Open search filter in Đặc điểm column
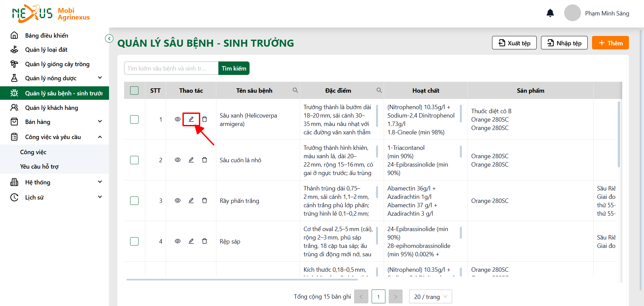The height and width of the screenshot is (306, 644). pyautogui.click(x=379, y=90)
